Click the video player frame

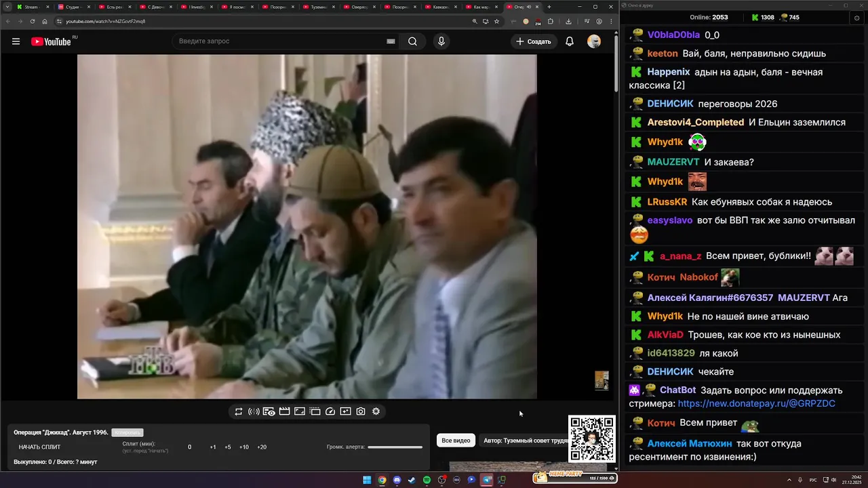pos(307,226)
